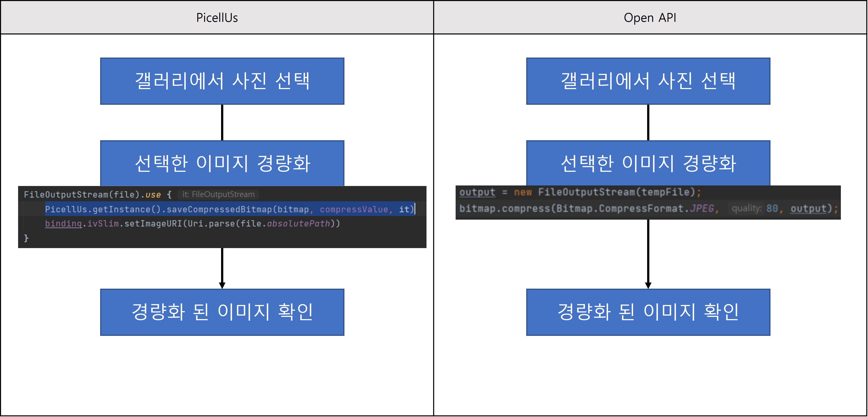Click the Open API column header
868x417 pixels.
[x=650, y=17]
